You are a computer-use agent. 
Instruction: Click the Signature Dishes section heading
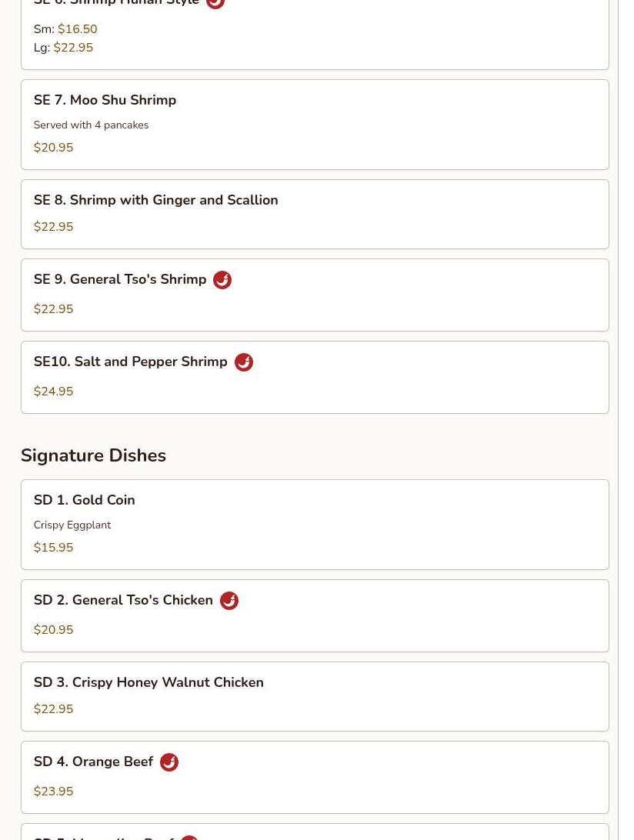(x=93, y=455)
